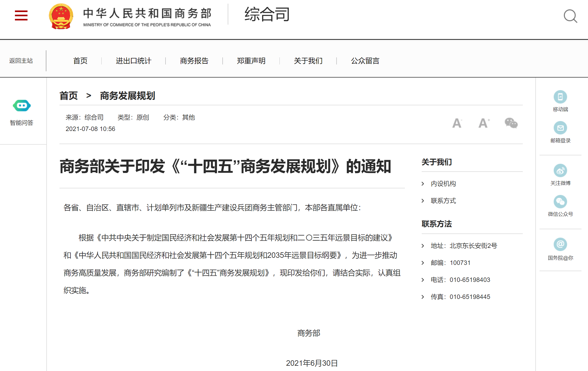Click the 国务院@你 icon
Screen dimensions: 588x371
[560, 244]
